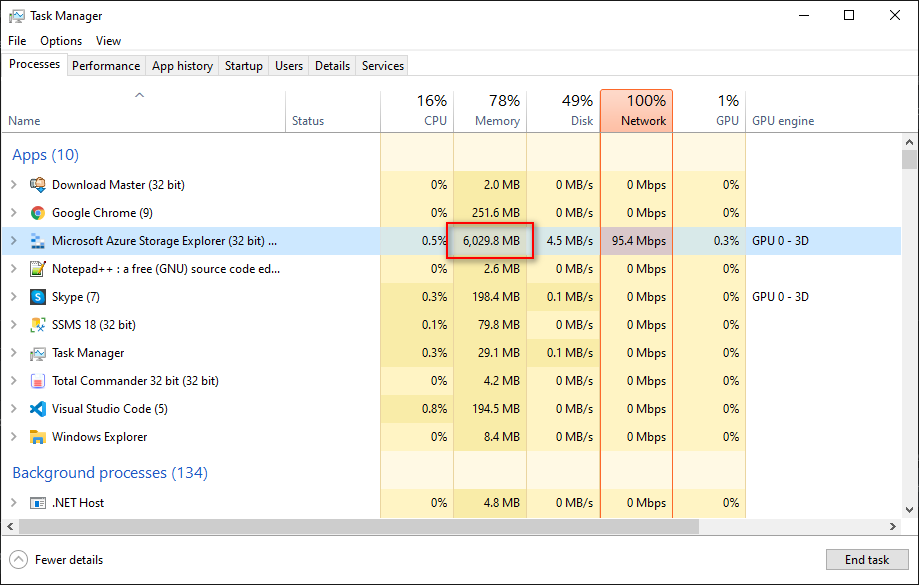
Task: Open the Options menu
Action: coord(61,40)
